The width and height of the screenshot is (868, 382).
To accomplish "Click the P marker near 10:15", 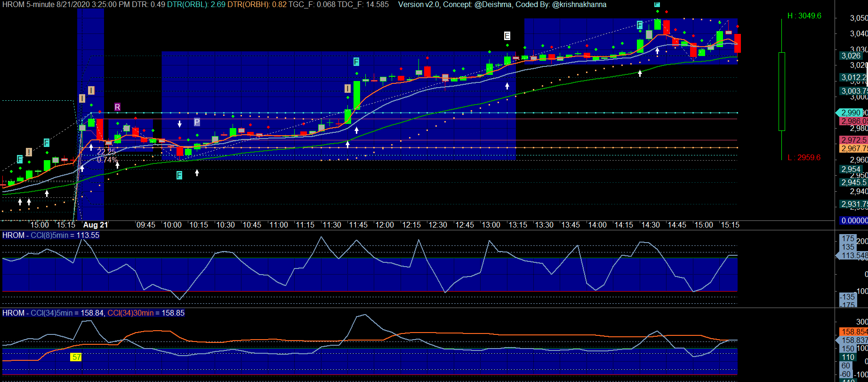I will click(x=197, y=122).
